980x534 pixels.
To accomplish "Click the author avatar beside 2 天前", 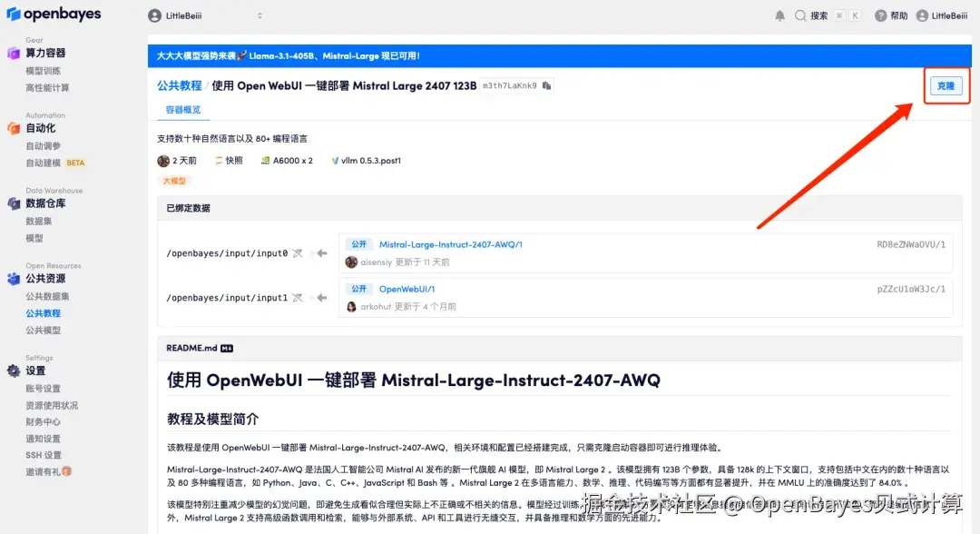I will 163,161.
